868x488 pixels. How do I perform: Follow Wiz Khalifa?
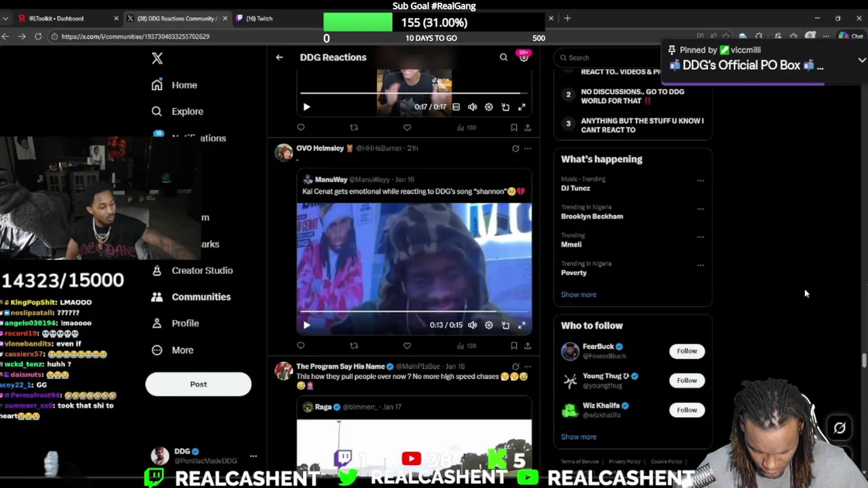click(686, 410)
